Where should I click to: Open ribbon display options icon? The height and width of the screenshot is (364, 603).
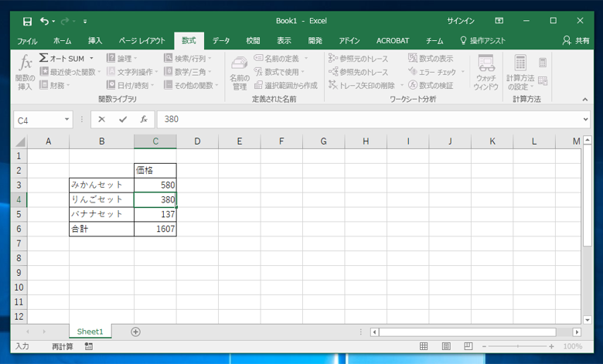499,21
